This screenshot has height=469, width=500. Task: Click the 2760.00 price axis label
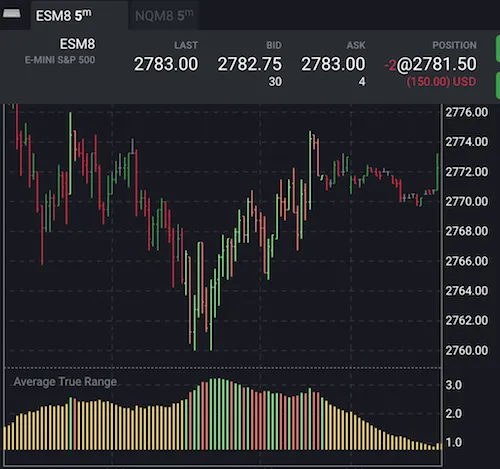click(x=467, y=350)
